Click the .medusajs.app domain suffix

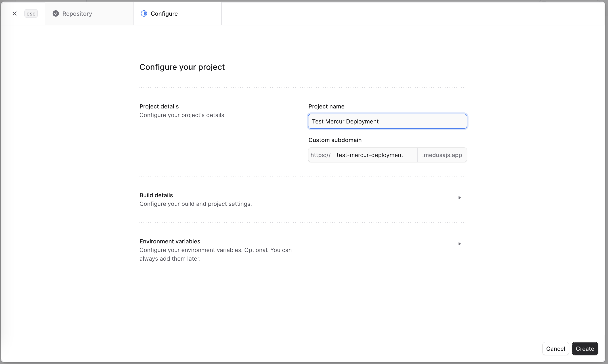(442, 155)
